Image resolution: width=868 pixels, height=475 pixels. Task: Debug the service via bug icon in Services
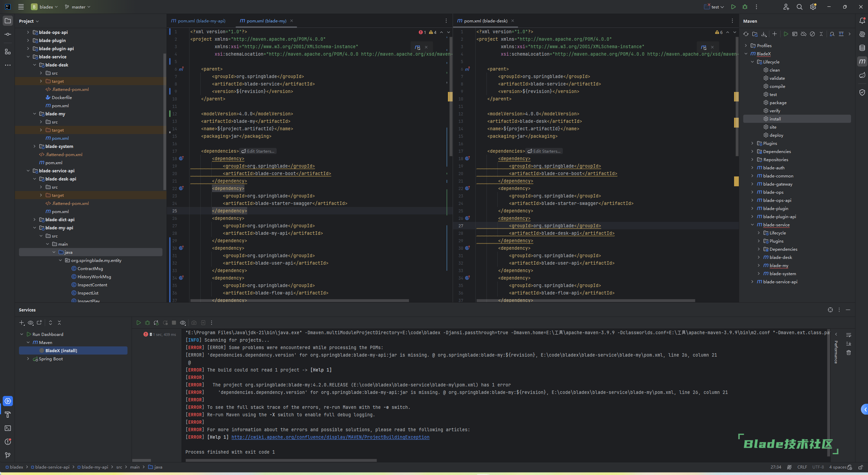pos(147,323)
